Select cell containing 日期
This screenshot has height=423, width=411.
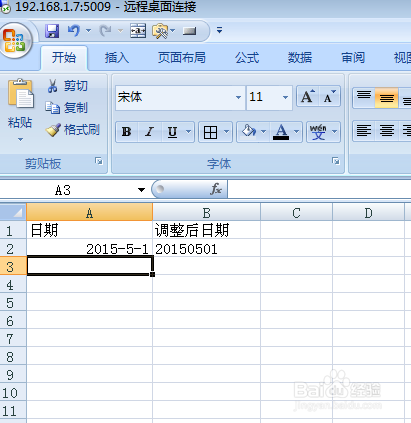pos(90,230)
